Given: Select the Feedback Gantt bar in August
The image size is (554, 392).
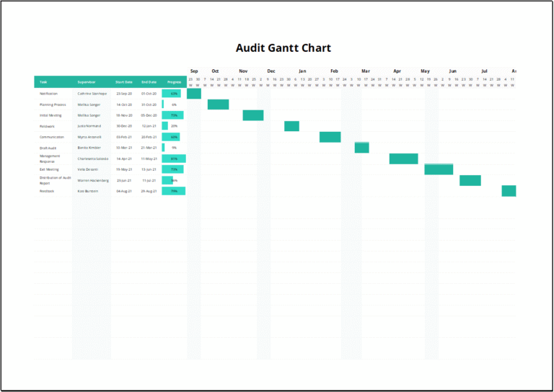Looking at the screenshot, I should coord(509,191).
